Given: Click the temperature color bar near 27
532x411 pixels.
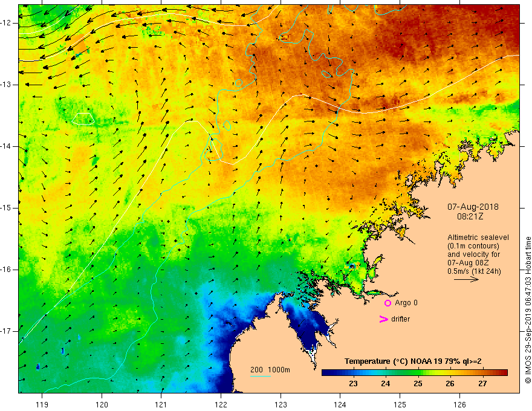Looking at the screenshot, I should pyautogui.click(x=482, y=373).
